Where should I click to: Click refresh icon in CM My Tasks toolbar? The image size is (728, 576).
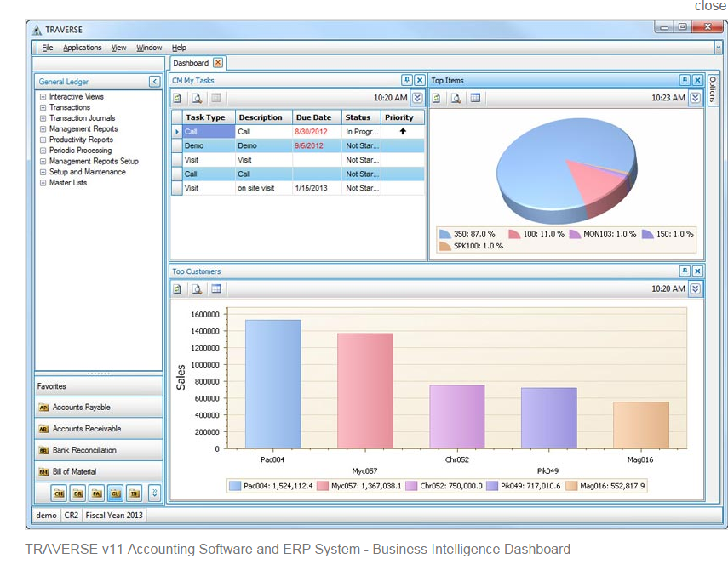tap(177, 98)
